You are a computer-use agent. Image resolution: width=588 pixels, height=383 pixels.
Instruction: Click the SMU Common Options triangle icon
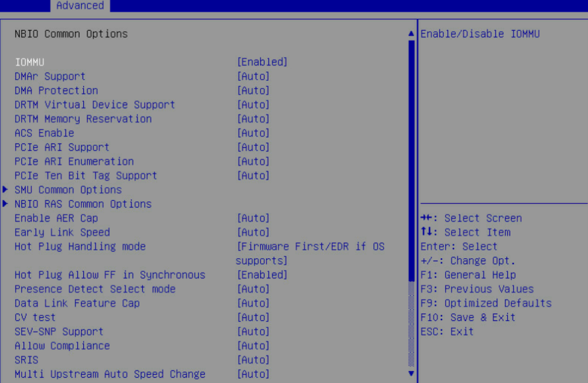pyautogui.click(x=5, y=189)
